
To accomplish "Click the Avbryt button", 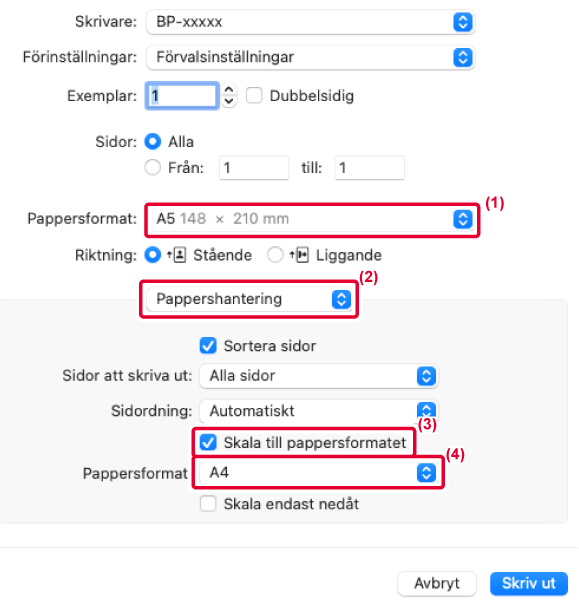I will tap(437, 583).
